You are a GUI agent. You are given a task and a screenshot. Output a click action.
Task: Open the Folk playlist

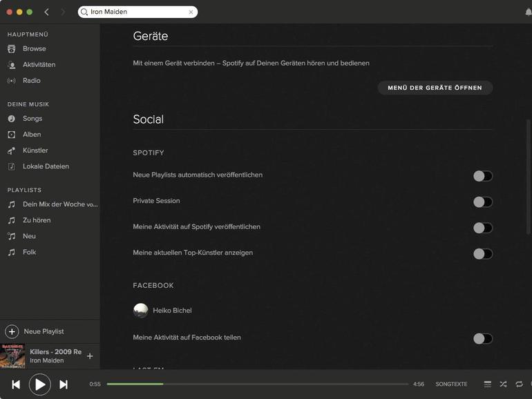[x=29, y=252]
